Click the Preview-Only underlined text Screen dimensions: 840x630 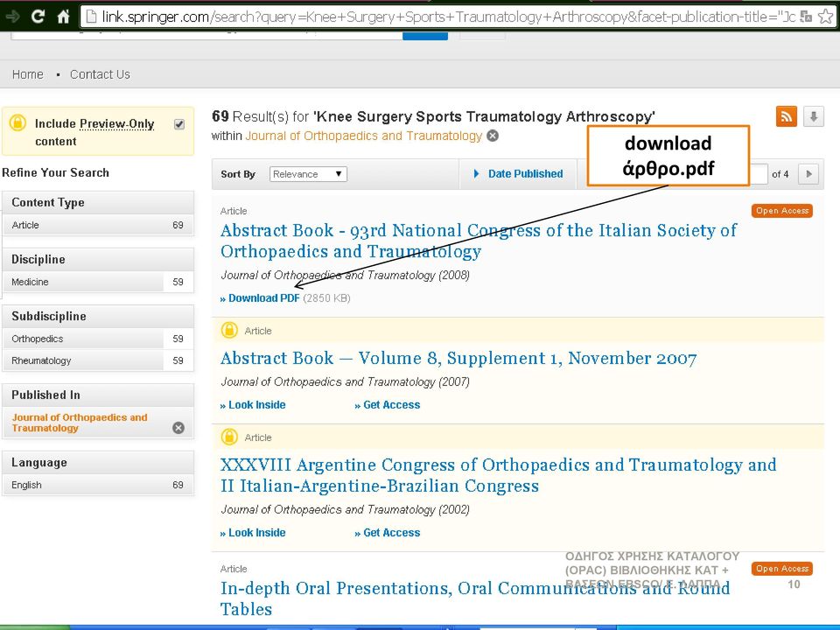coord(116,123)
